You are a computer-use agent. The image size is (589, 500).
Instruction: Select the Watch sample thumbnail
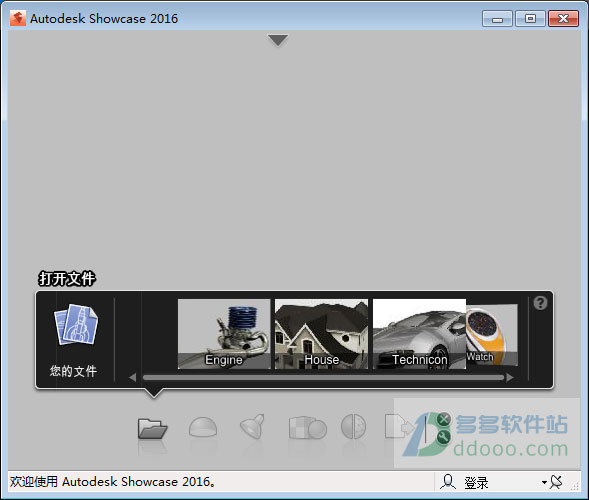[x=492, y=335]
